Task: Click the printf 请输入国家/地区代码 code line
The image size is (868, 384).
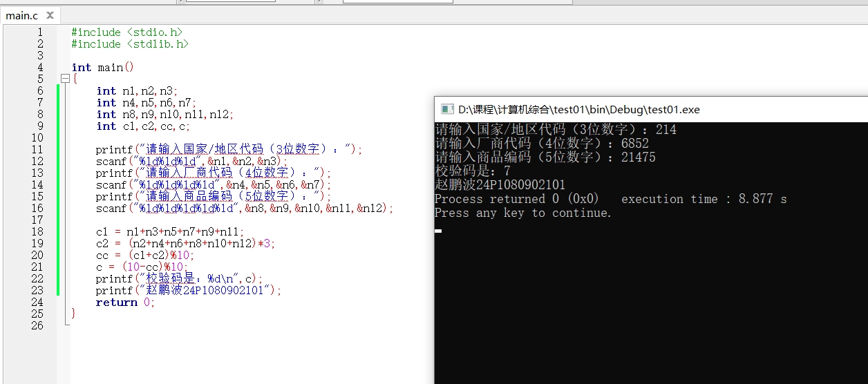Action: (229, 149)
